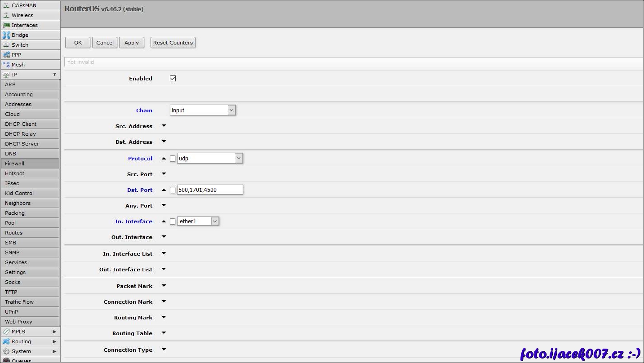Select the Interfaces icon in sidebar
Screen dimensions: 644x363
coord(6,25)
